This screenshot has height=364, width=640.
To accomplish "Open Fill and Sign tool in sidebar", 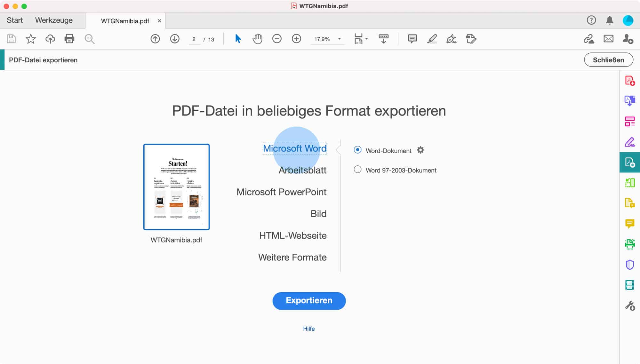I will pos(630,142).
